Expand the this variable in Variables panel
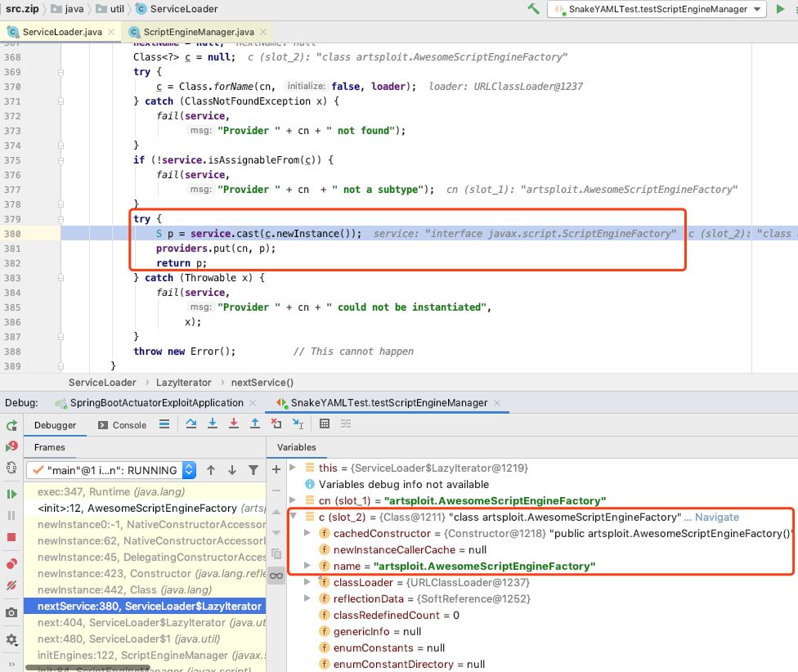This screenshot has height=672, width=798. point(292,468)
